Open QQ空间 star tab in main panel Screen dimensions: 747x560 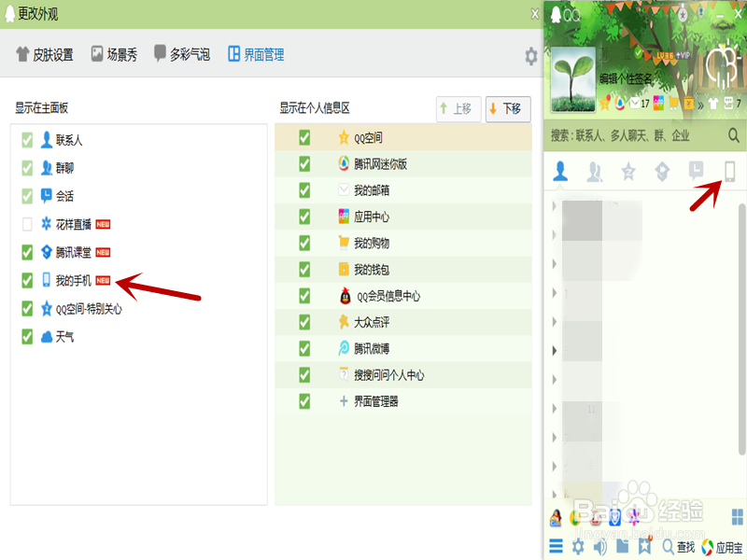click(x=628, y=172)
